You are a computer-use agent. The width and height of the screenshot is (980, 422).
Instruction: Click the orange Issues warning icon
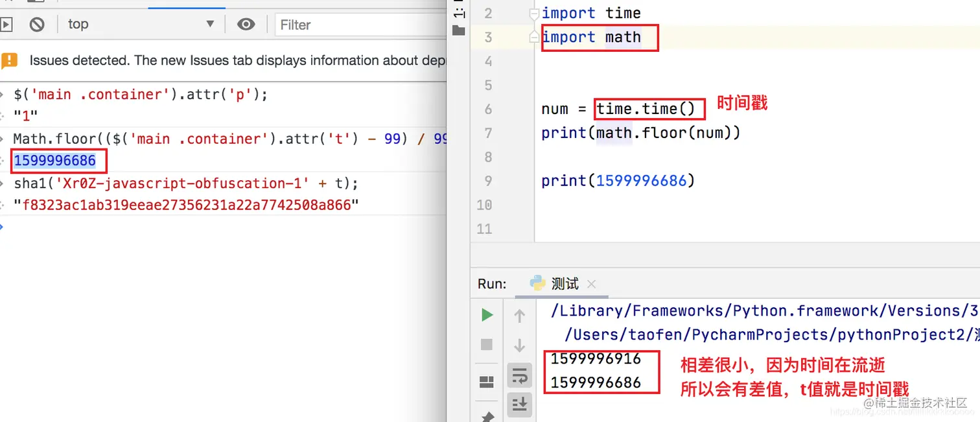10,61
